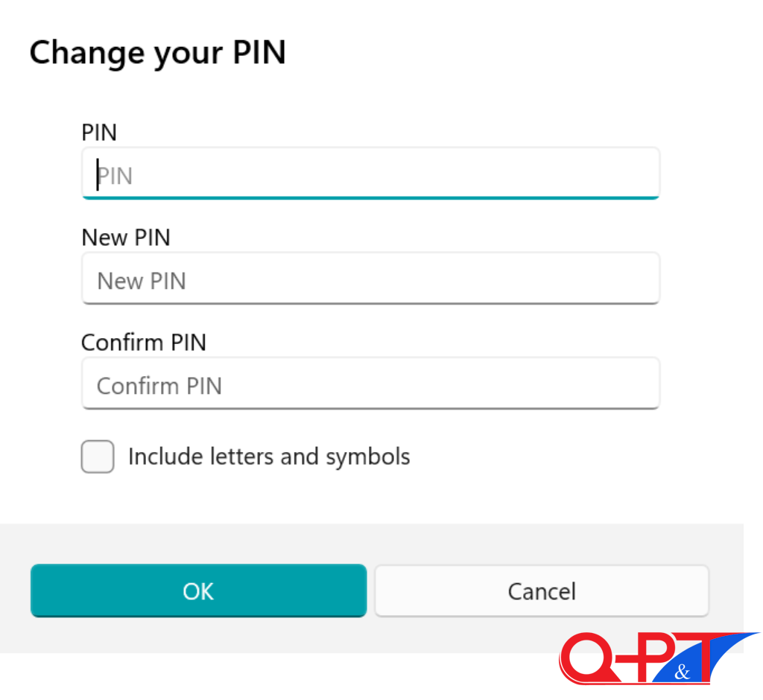
Task: Click the 'New PIN' field label
Action: click(126, 238)
